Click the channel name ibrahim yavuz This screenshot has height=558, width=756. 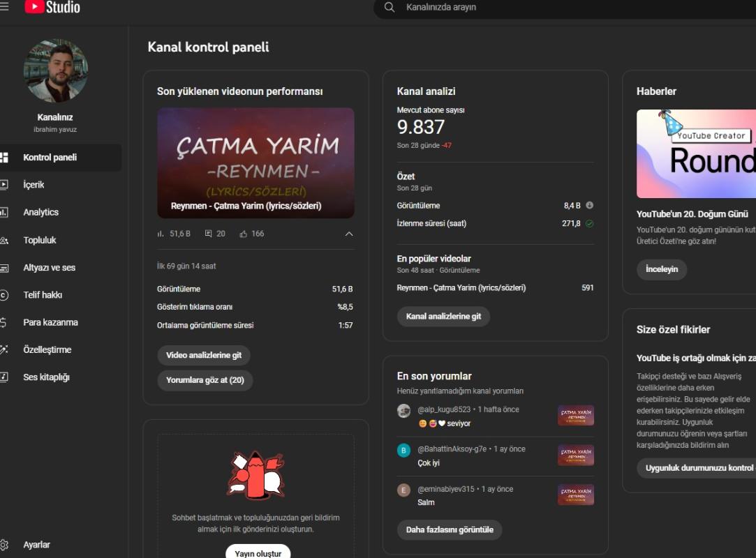click(55, 130)
